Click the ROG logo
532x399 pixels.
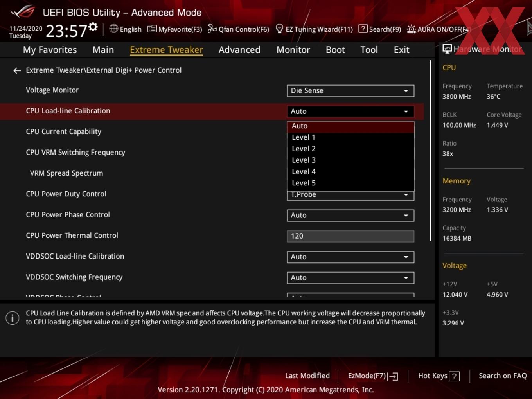tap(23, 12)
